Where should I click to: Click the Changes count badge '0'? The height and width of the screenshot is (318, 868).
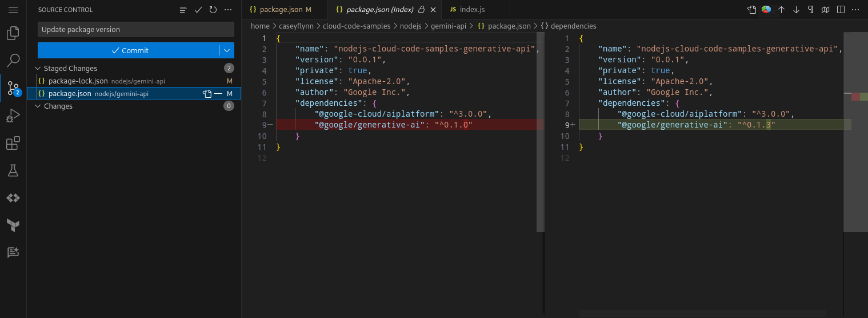[x=229, y=106]
